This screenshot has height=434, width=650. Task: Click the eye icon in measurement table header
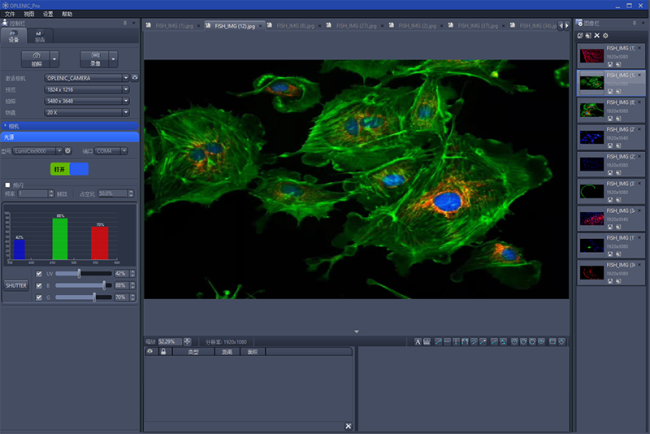tap(150, 352)
